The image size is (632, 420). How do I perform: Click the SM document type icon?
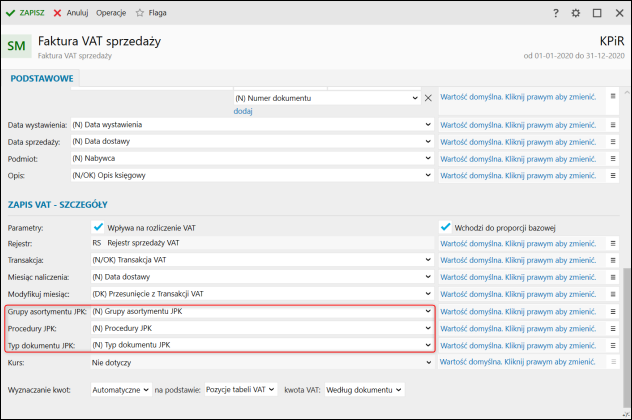[x=16, y=46]
